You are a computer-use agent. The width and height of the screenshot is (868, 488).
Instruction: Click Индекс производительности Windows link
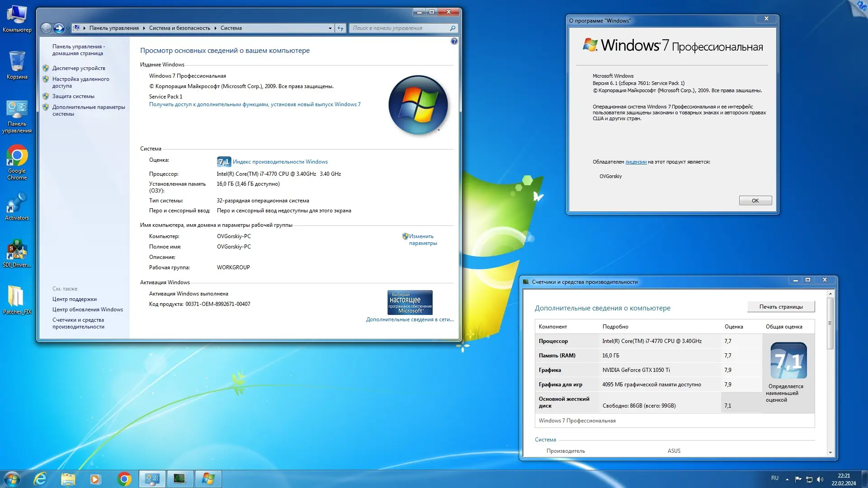click(x=280, y=162)
